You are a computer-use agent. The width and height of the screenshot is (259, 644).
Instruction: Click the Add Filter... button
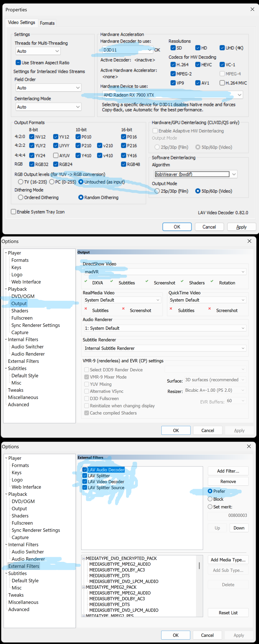click(x=228, y=471)
